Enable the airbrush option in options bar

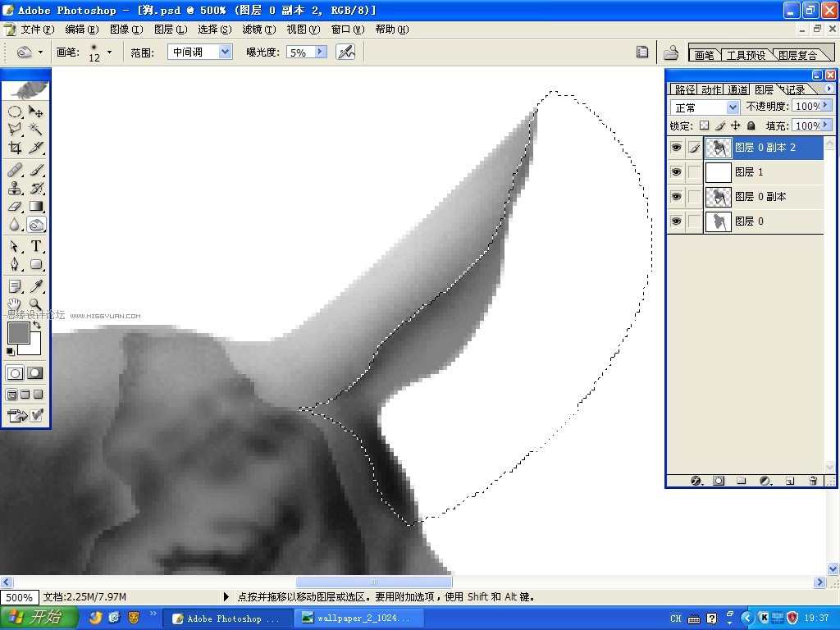tap(345, 52)
